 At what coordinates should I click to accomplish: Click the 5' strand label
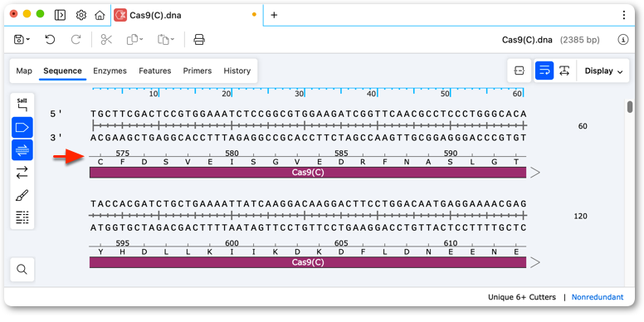[x=56, y=114]
